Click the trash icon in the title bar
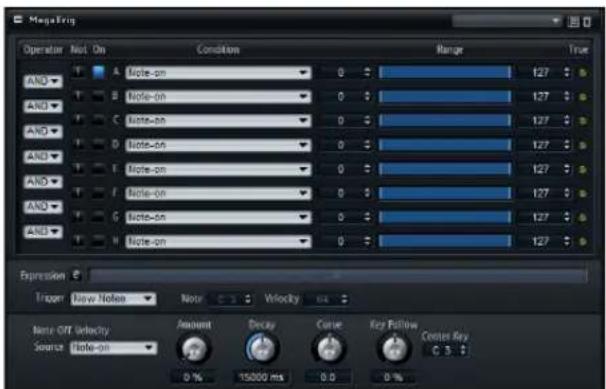606x389 pixels. 587,22
